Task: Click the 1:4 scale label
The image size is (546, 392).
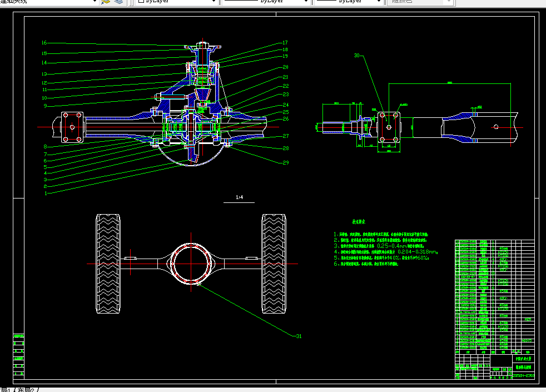Action: tap(239, 197)
